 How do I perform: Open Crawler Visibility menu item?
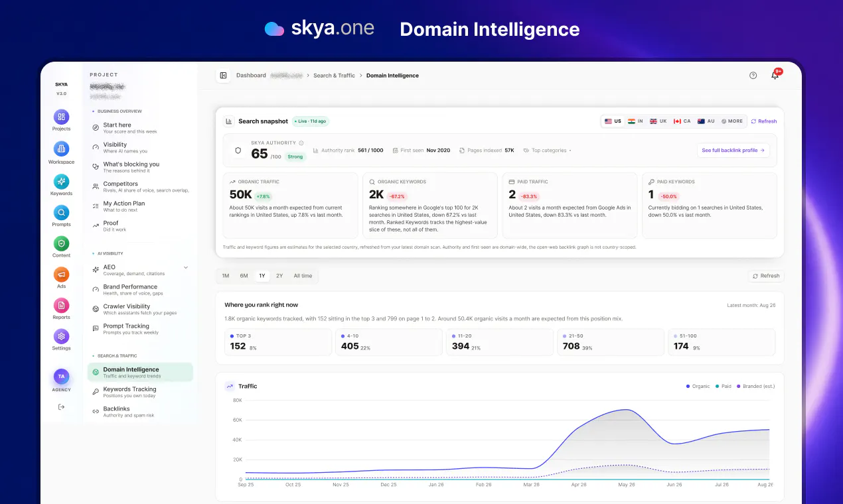(140, 309)
